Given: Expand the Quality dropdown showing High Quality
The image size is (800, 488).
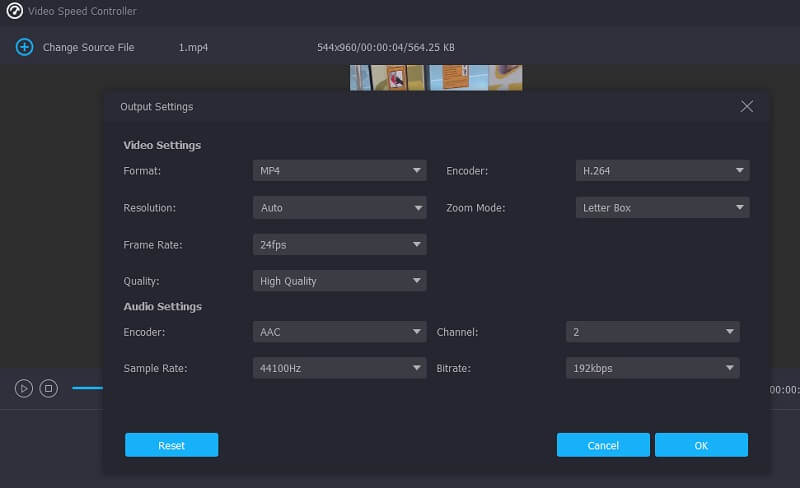Looking at the screenshot, I should (x=339, y=281).
